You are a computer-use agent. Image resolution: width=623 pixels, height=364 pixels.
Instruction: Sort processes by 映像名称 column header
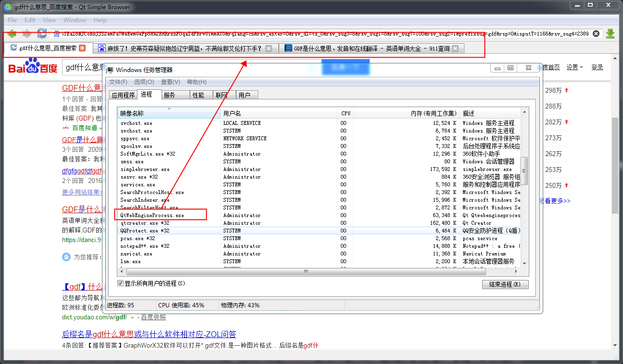169,113
